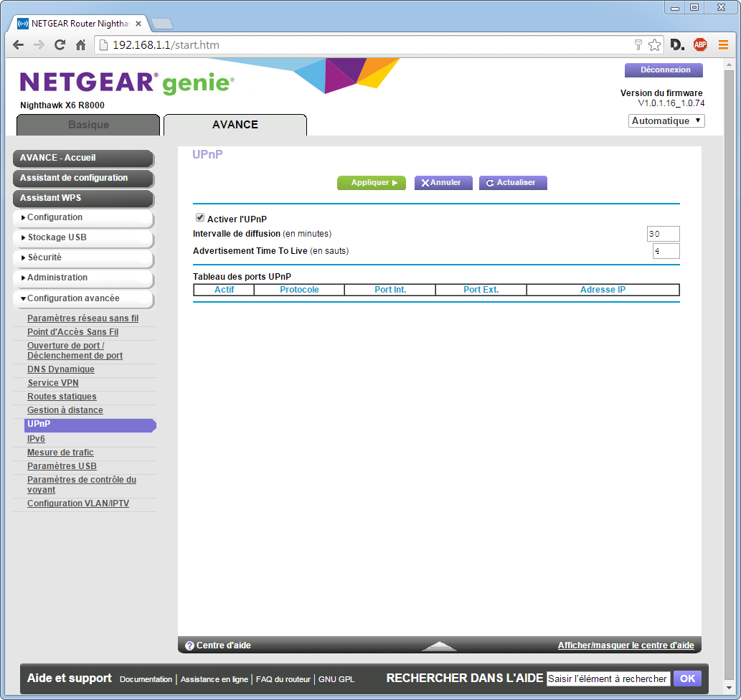Uncheck the Activer l'UPnP checkbox
Viewport: 741px width, 700px height.
pyautogui.click(x=200, y=218)
